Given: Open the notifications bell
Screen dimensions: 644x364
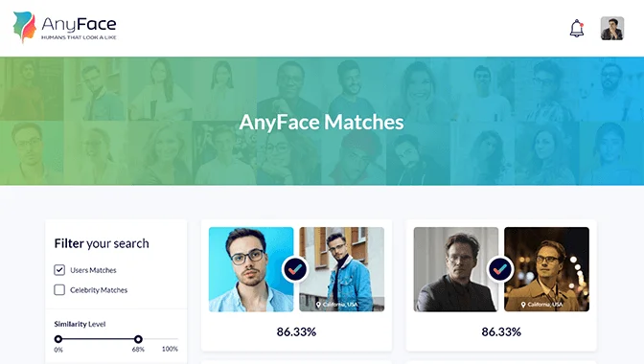Looking at the screenshot, I should pos(577,29).
